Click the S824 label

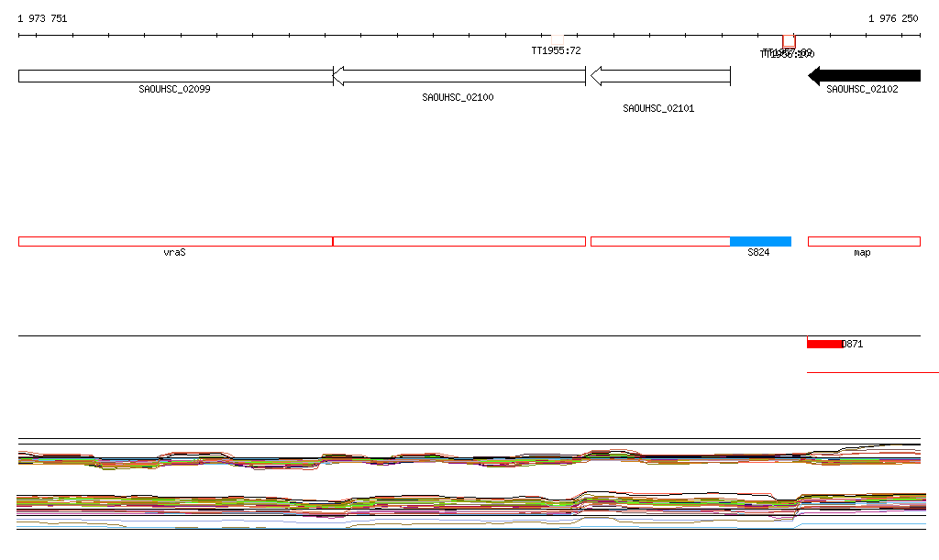758,252
